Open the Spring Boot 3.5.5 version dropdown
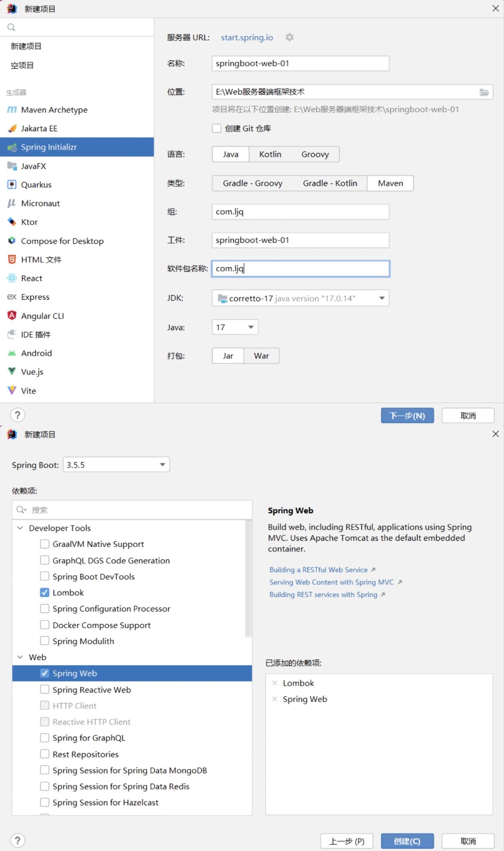This screenshot has height=851, width=504. click(116, 465)
